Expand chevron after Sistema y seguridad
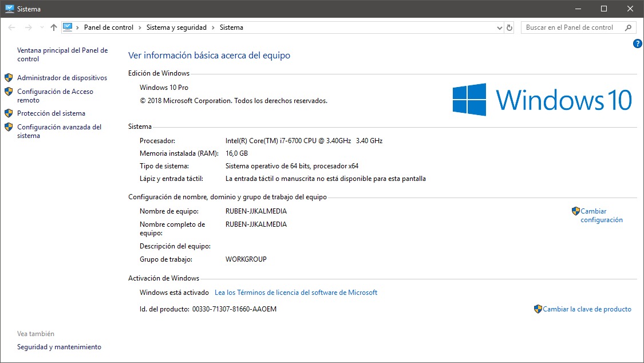 tap(213, 27)
